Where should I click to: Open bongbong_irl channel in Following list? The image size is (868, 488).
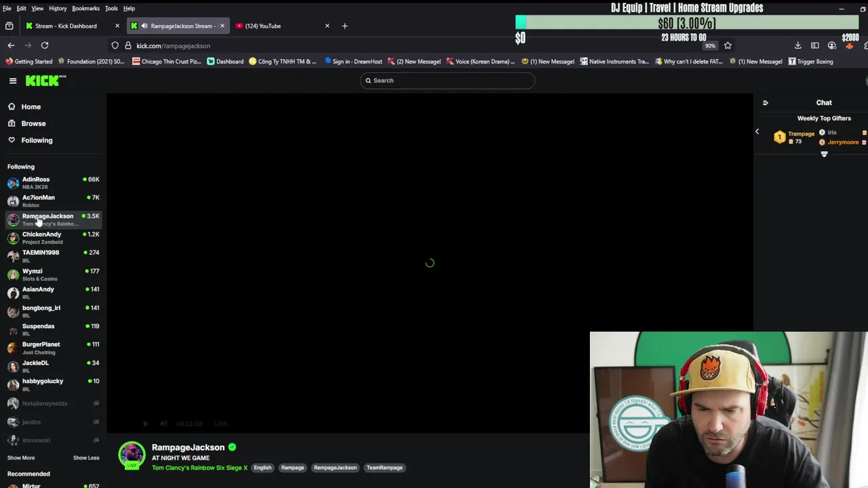[x=53, y=311]
